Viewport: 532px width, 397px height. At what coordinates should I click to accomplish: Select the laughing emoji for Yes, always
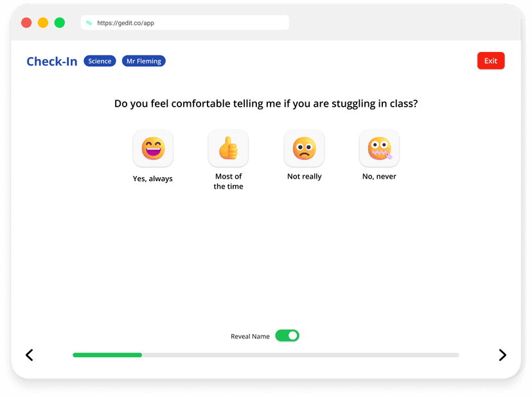tap(153, 148)
